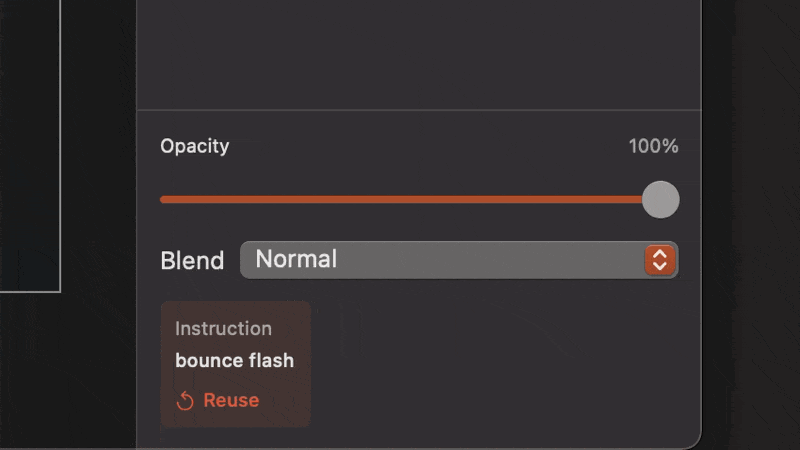
Task: Click the Blend label
Action: [x=192, y=261]
